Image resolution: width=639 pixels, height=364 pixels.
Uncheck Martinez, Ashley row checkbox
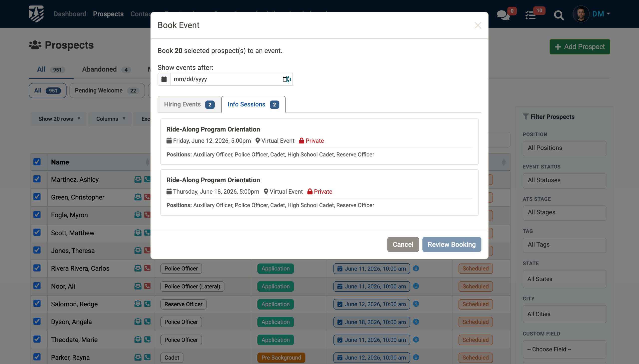[x=37, y=179]
